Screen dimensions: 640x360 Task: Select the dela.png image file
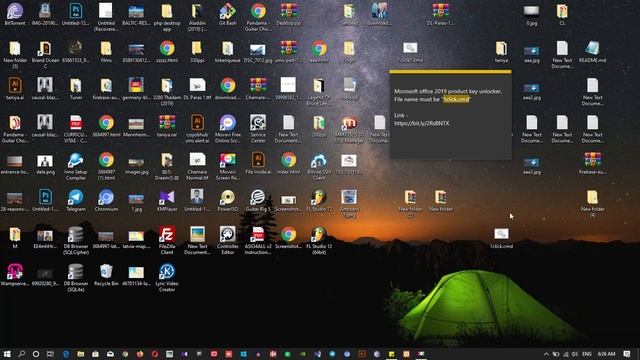point(45,164)
